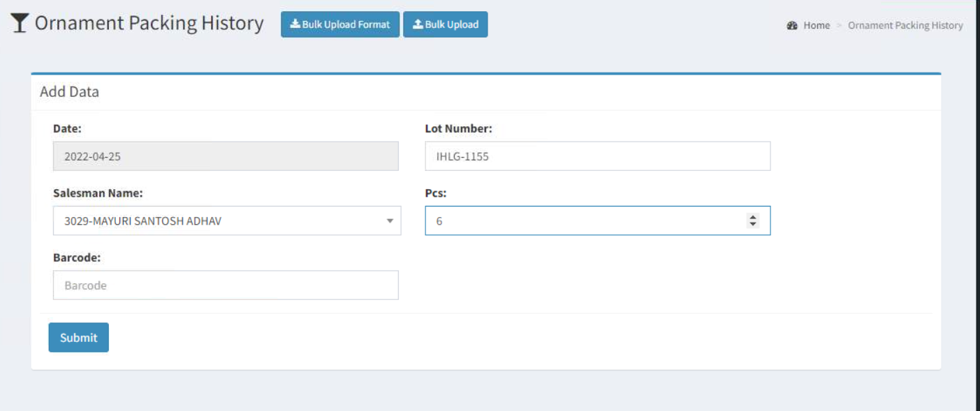Click the dashboard icon beside Home
980x411 pixels.
point(792,25)
